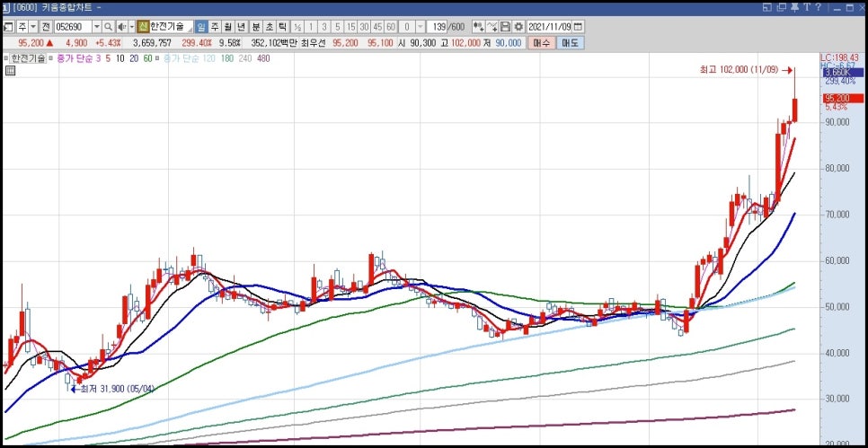Click the T font icon in title bar
868x448 pixels.
[807, 7]
